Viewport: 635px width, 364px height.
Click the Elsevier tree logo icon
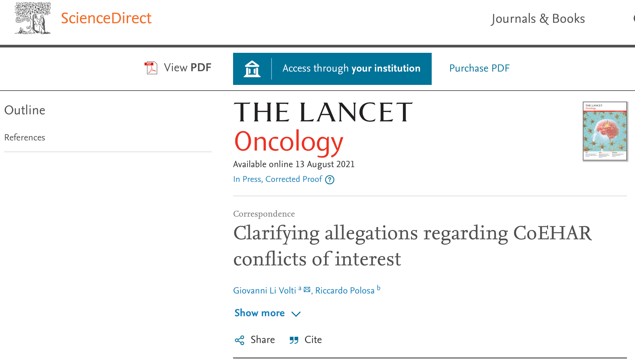click(32, 18)
